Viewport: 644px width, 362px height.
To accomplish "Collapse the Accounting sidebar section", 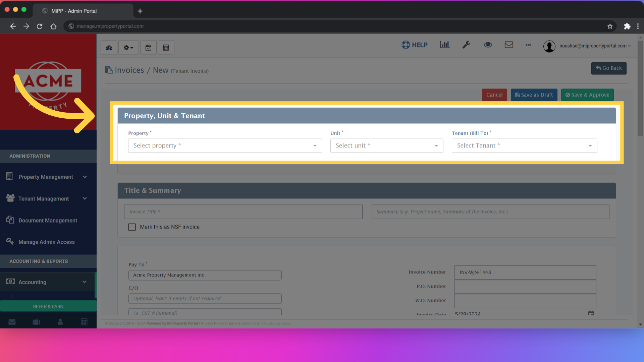I will tap(85, 282).
